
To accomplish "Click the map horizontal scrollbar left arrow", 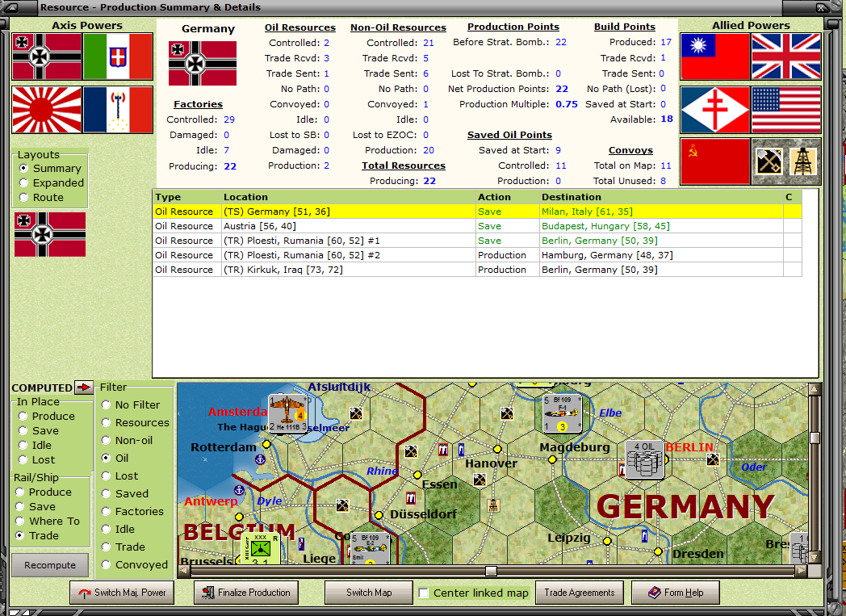I will pyautogui.click(x=184, y=571).
